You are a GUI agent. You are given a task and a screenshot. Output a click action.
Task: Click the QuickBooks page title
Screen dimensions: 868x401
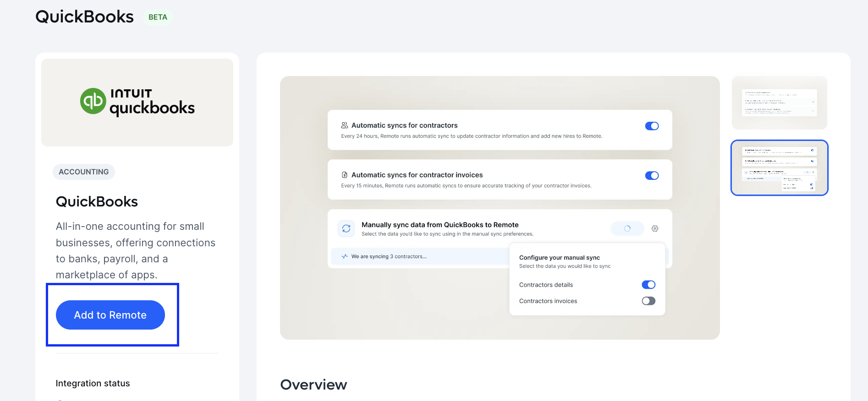pos(85,17)
